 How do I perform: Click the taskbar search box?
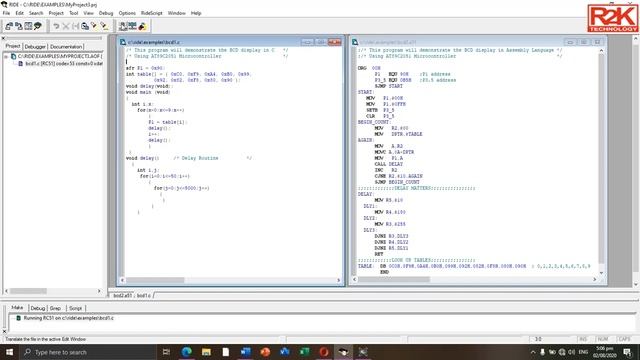tap(88, 351)
